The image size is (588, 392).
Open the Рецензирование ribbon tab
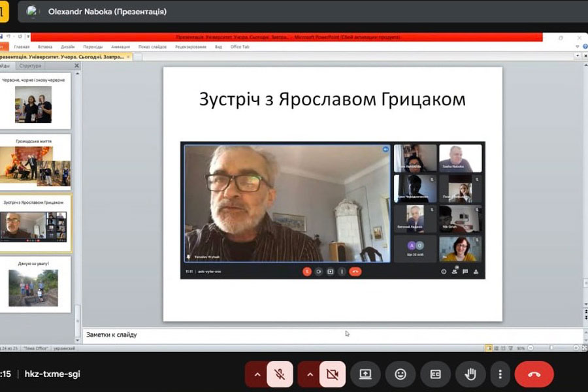point(191,47)
